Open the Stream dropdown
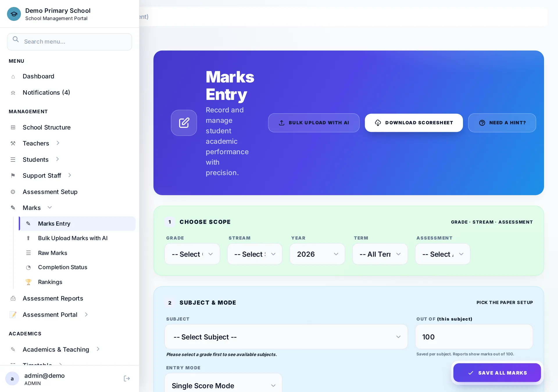This screenshot has height=392, width=558. 255,254
